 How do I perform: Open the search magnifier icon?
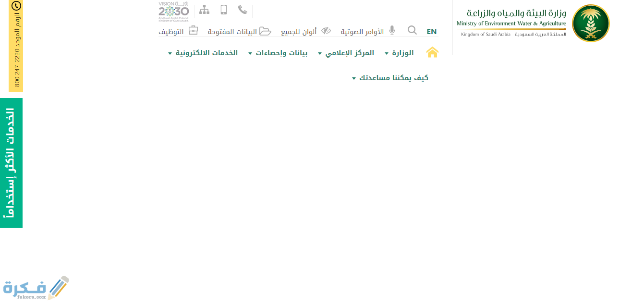click(x=412, y=30)
